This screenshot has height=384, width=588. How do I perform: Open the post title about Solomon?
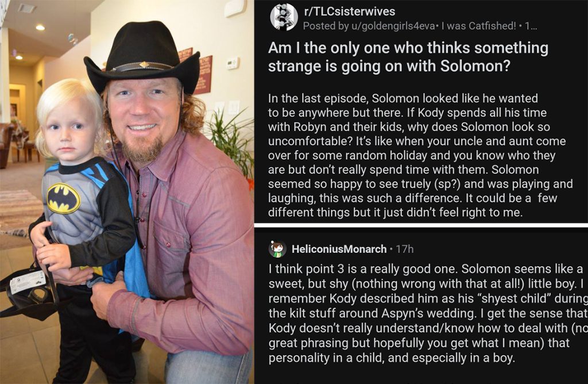pos(408,56)
